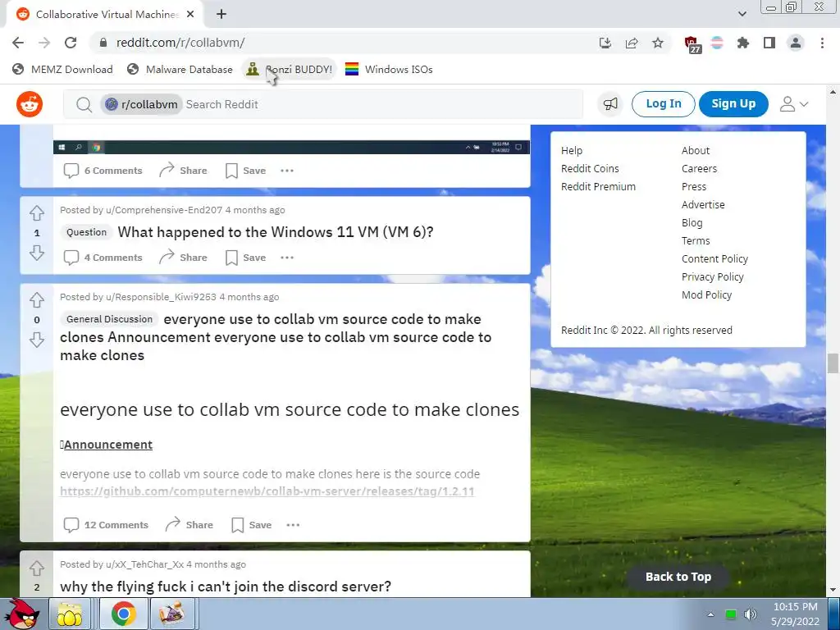
Task: Click the page scrollbar thumb
Action: [x=833, y=363]
